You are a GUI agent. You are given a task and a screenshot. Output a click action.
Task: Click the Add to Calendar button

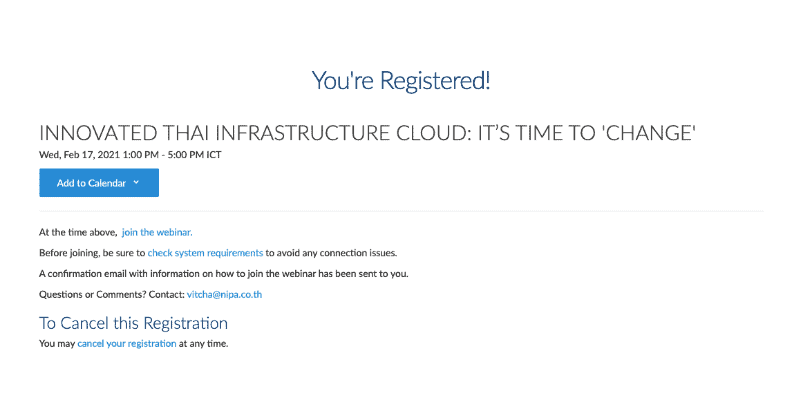tap(99, 183)
